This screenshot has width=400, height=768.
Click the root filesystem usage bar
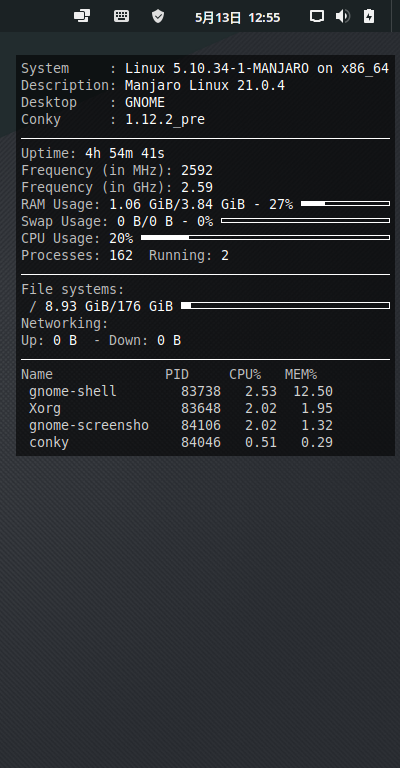pyautogui.click(x=285, y=306)
